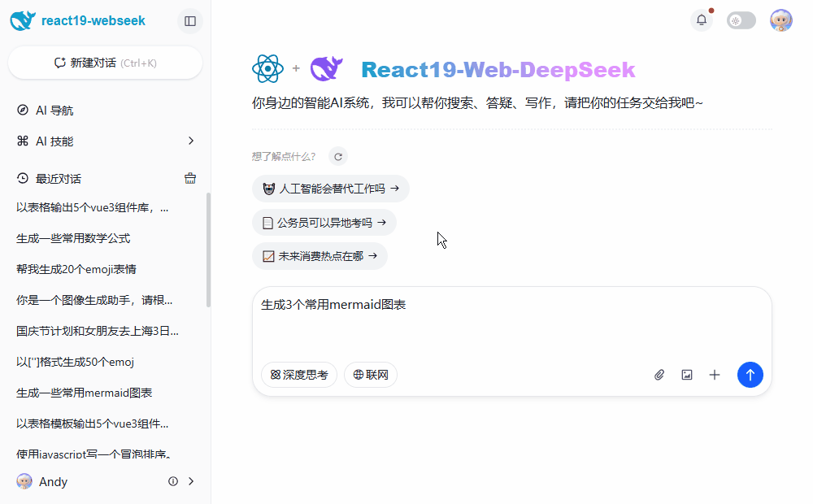Open the user avatar at top right

(780, 21)
